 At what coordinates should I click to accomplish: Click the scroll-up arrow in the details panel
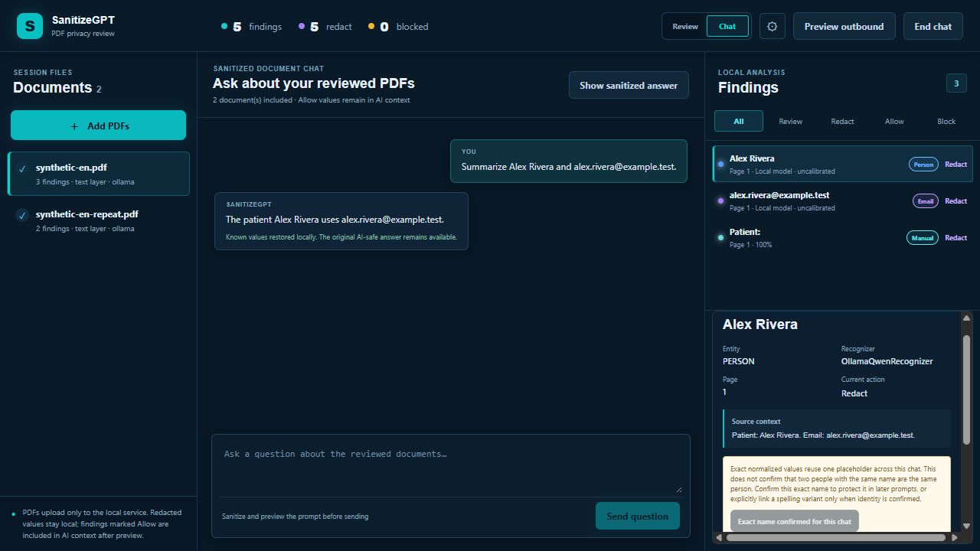[966, 318]
